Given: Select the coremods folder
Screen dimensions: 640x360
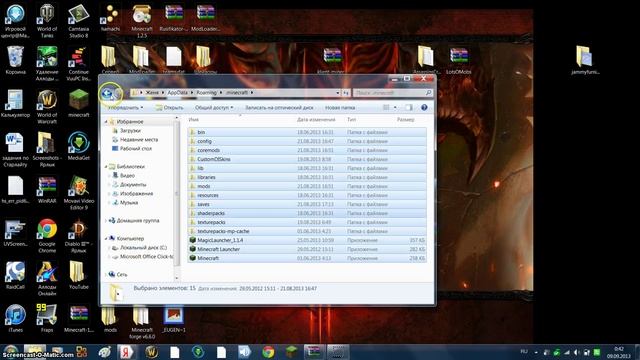Looking at the screenshot, I should (x=307, y=150).
